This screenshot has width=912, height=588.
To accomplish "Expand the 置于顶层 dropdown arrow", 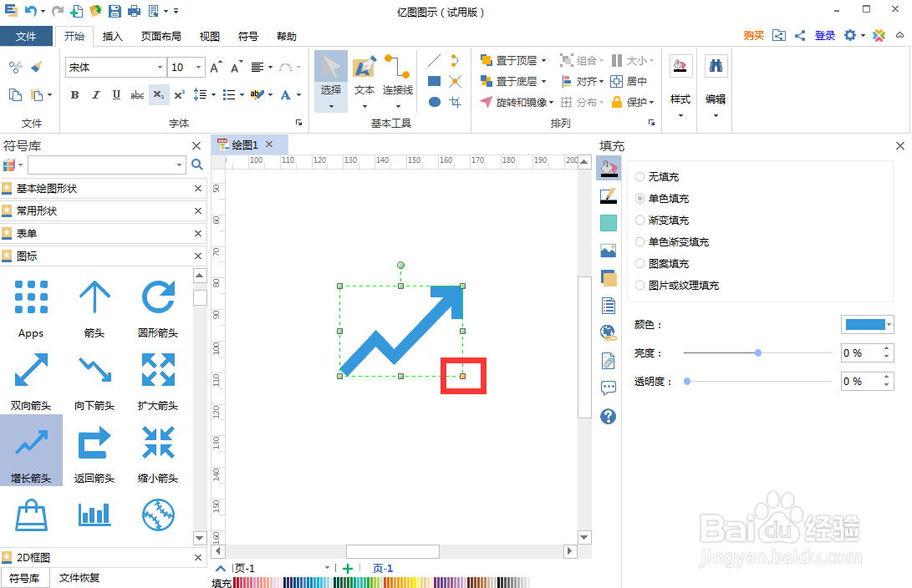I will pyautogui.click(x=544, y=60).
